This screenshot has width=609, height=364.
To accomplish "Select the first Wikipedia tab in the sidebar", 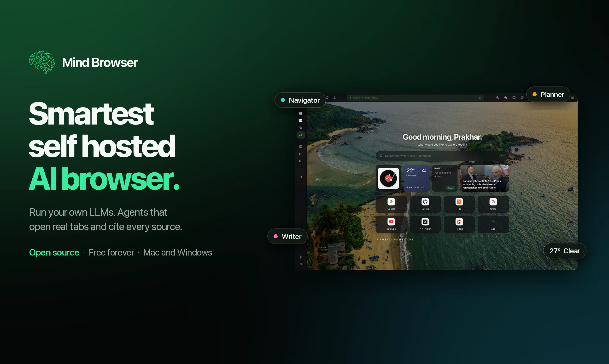I will 301,113.
